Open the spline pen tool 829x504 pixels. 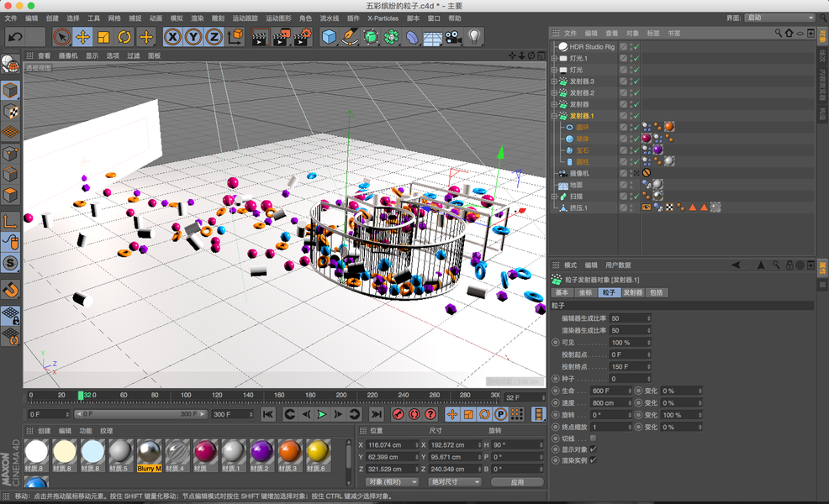[x=350, y=37]
